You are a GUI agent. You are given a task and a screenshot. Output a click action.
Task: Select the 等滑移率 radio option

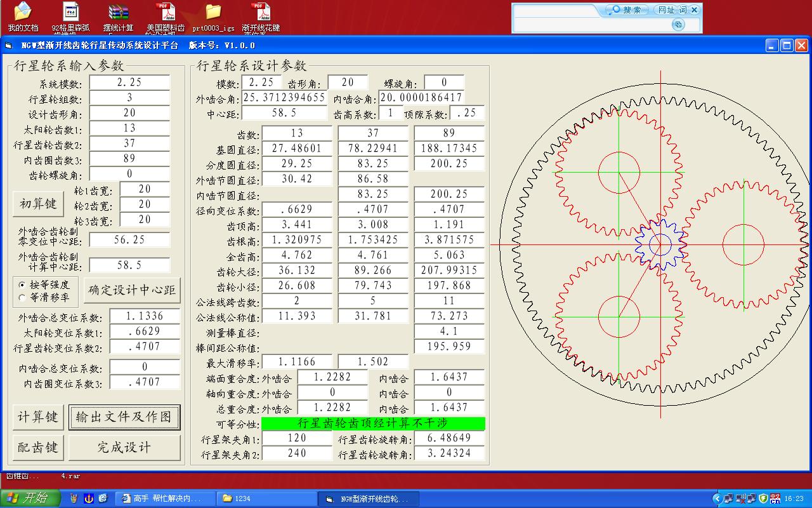[x=22, y=297]
